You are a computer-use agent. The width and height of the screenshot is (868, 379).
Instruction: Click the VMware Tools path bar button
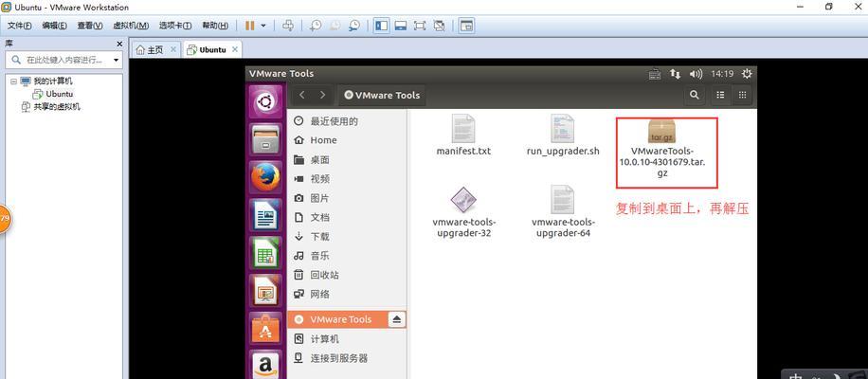[x=382, y=95]
